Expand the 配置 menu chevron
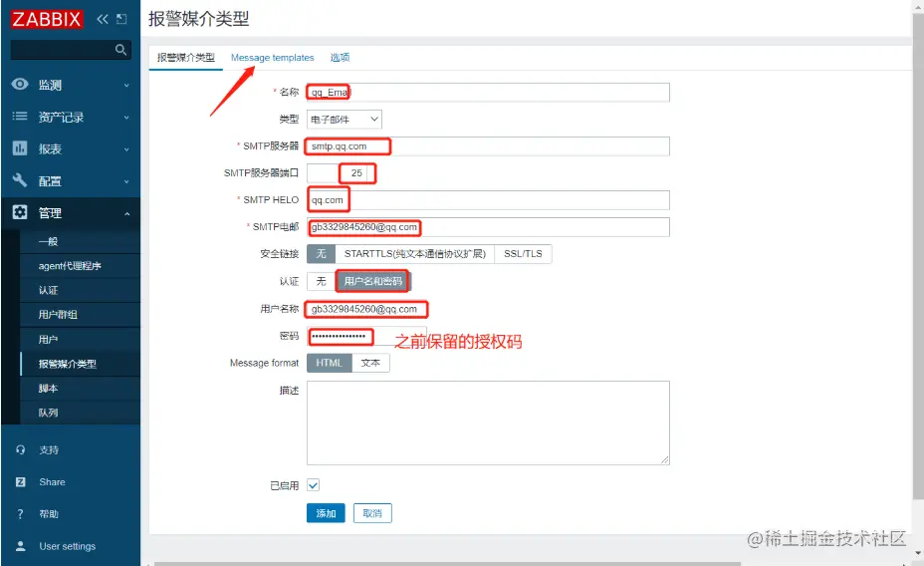Viewport: 924px width, 566px height. pos(126,181)
